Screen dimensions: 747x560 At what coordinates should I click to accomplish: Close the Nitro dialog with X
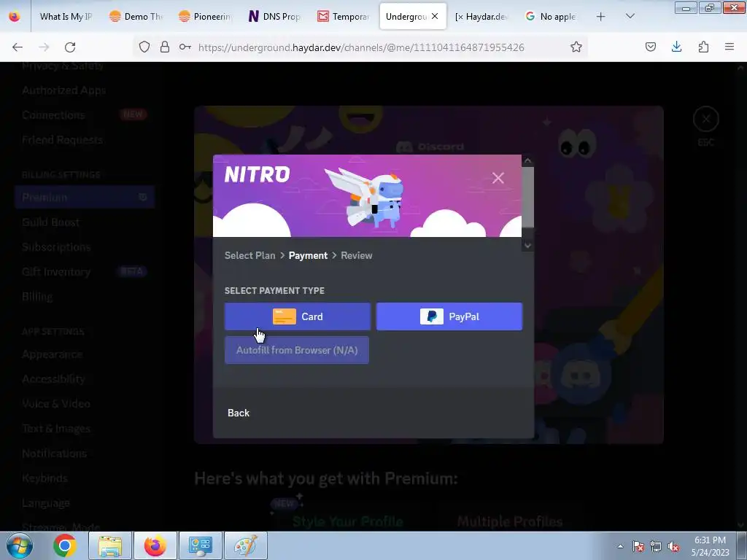pos(498,178)
